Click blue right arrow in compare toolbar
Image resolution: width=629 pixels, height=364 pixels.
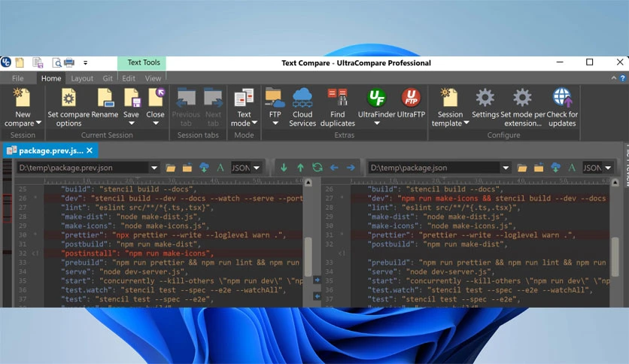(x=351, y=168)
